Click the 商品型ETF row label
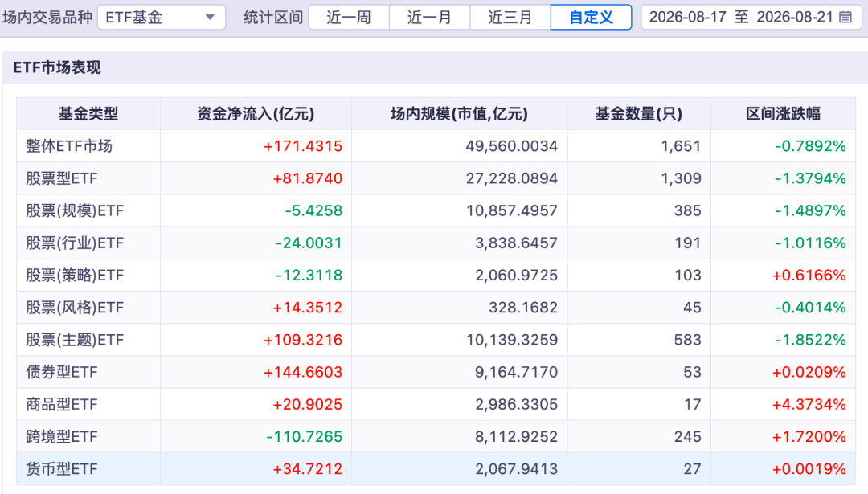868x494 pixels. tap(61, 404)
